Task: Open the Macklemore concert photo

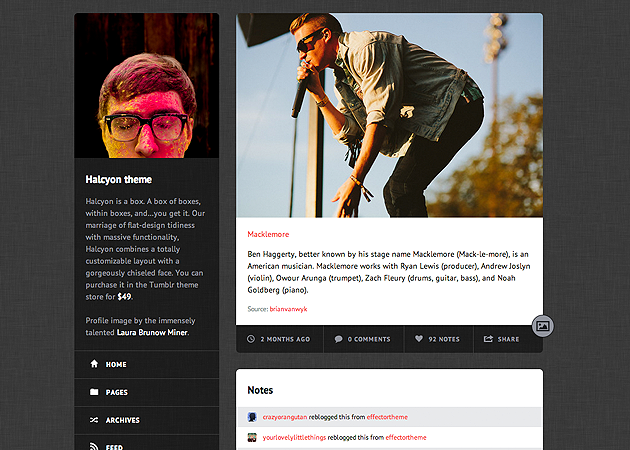Action: [x=389, y=115]
